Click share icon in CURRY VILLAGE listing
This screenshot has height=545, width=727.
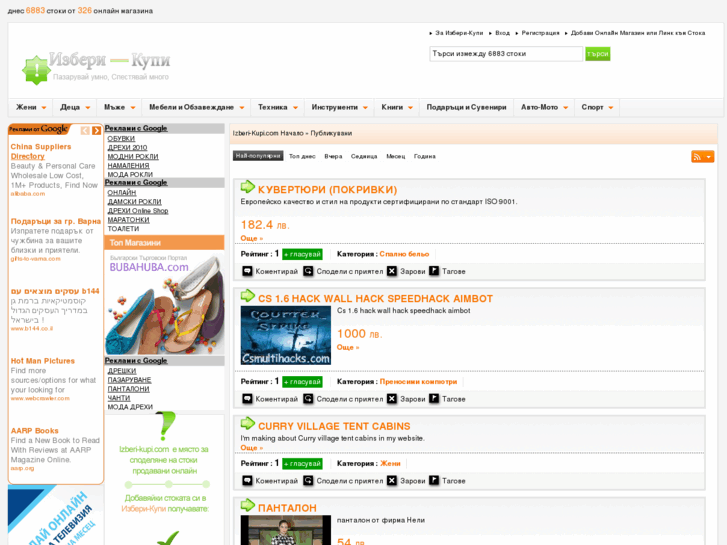[308, 481]
